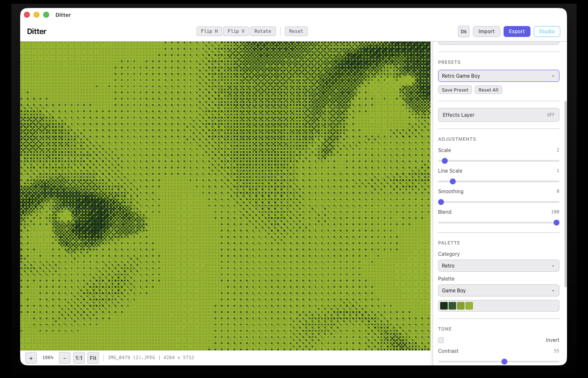Toggle the Effects Layer on
This screenshot has height=378, width=588.
[499, 115]
